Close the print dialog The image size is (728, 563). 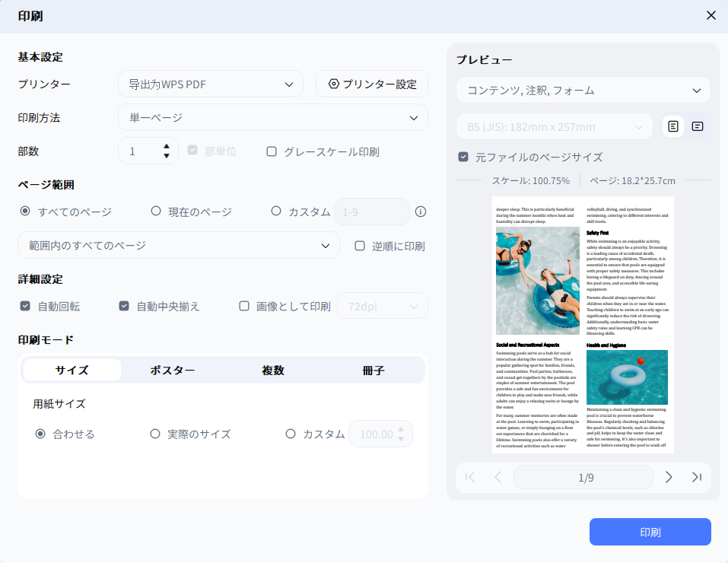coord(711,16)
